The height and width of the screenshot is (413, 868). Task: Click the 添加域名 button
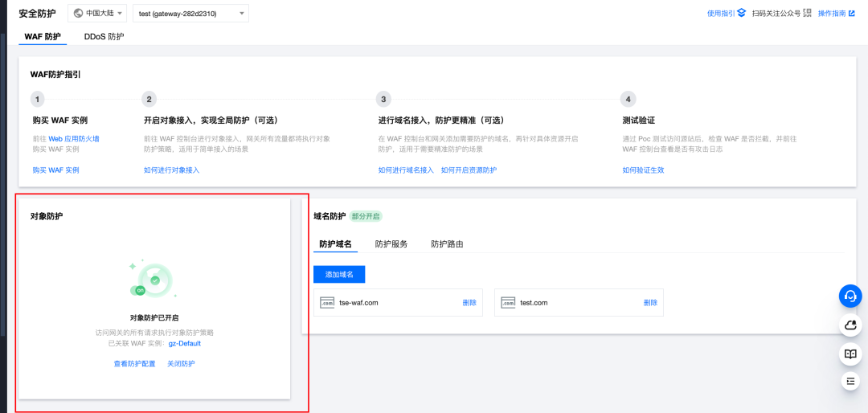point(339,275)
